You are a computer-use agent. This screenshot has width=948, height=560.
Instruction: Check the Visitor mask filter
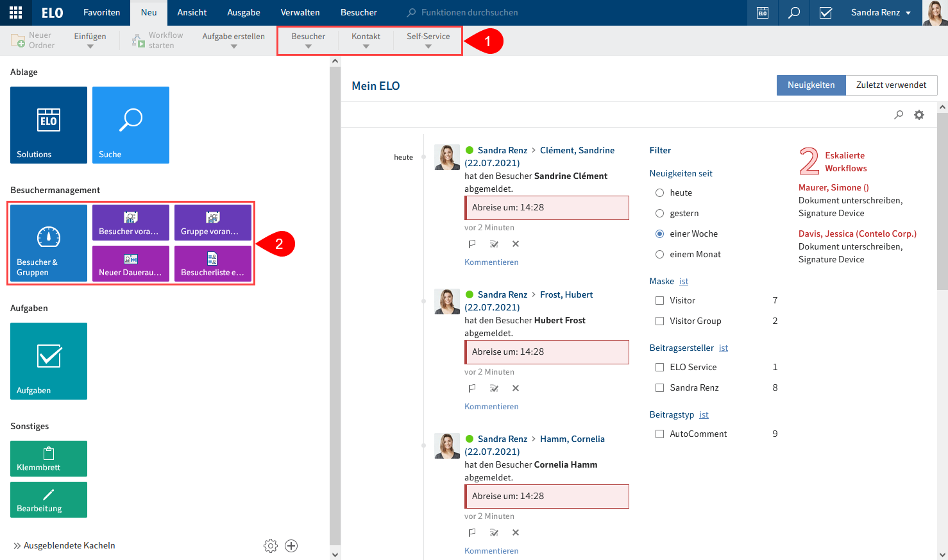[659, 301]
